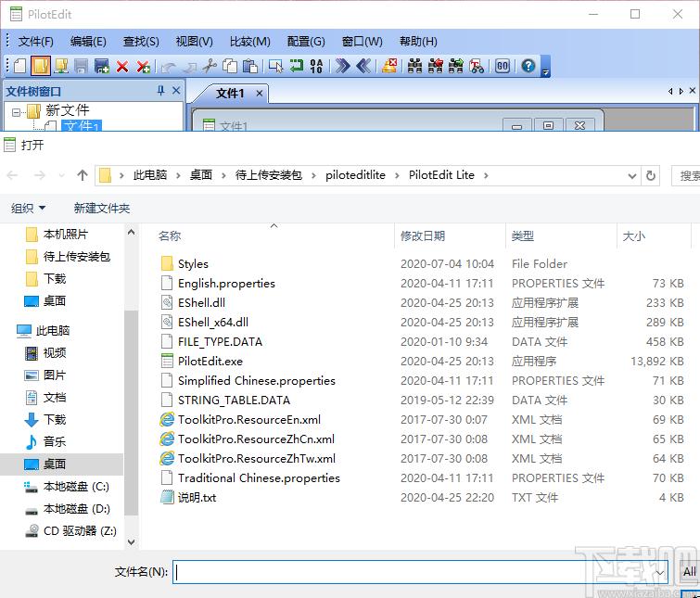Click the indent double right chevron icon
The height and width of the screenshot is (598, 700).
click(x=342, y=66)
